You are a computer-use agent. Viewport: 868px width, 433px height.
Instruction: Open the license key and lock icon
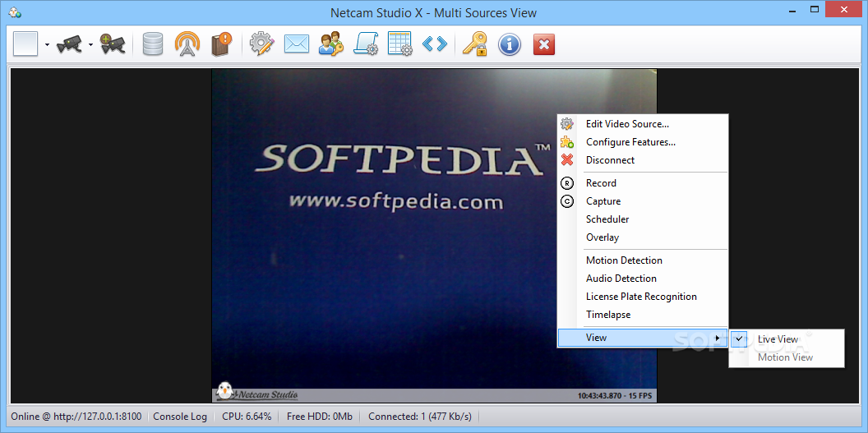475,44
